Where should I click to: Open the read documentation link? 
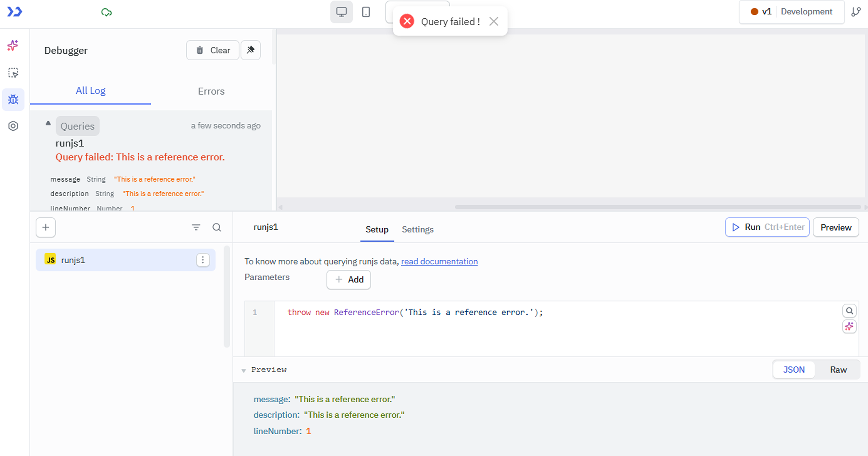[x=439, y=261]
